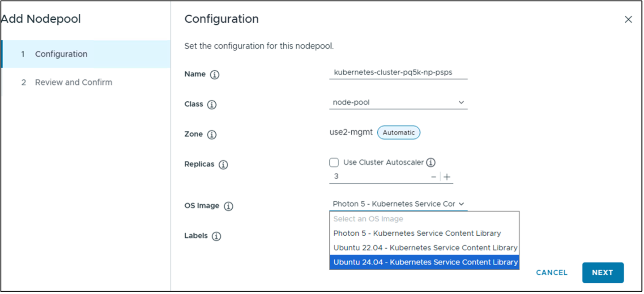This screenshot has width=644, height=294.
Task: Click the NEXT button
Action: click(x=602, y=272)
